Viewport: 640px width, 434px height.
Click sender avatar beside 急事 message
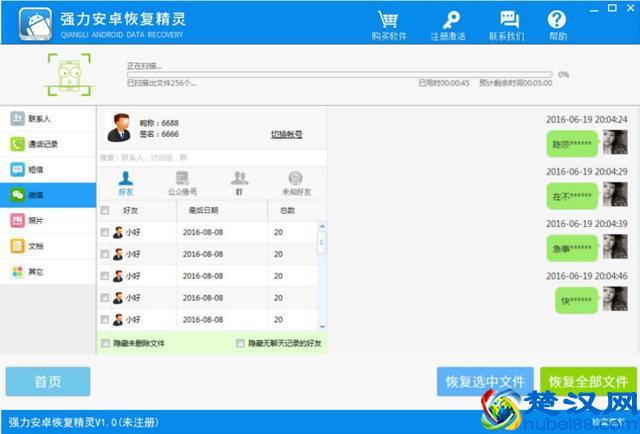click(x=615, y=247)
